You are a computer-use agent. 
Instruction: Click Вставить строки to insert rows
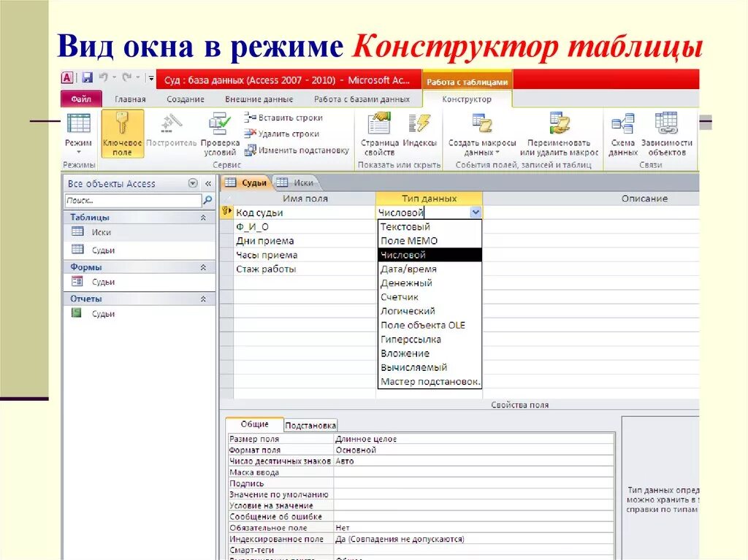pyautogui.click(x=283, y=118)
